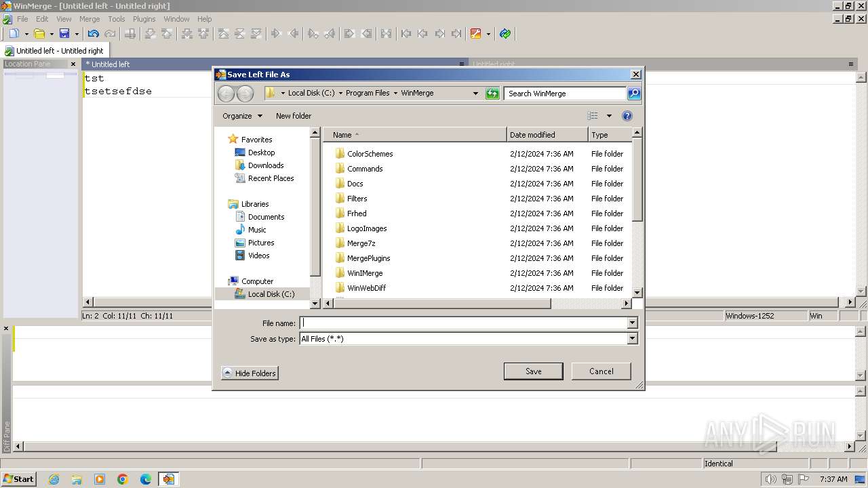Image resolution: width=868 pixels, height=488 pixels.
Task: Click the Back arrow in Save dialog
Action: click(226, 94)
